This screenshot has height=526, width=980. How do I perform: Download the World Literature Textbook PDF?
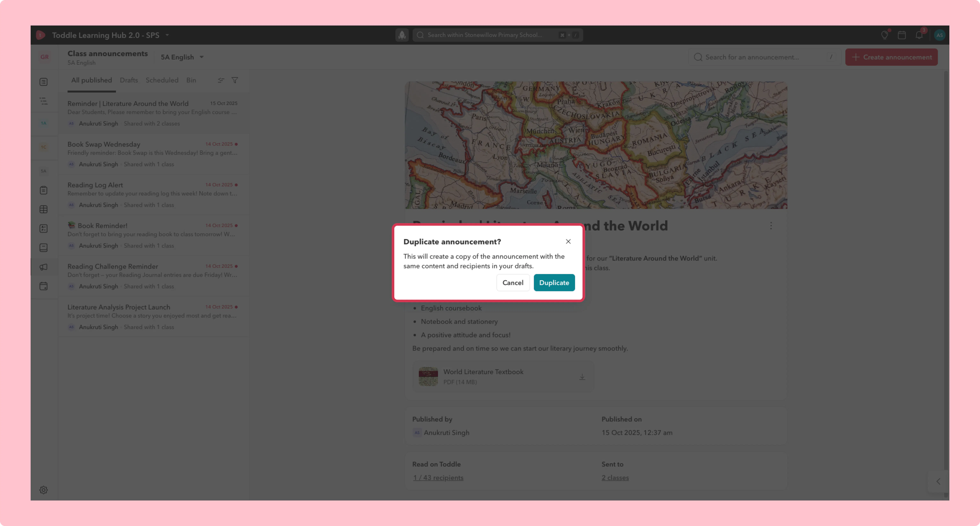pyautogui.click(x=582, y=377)
